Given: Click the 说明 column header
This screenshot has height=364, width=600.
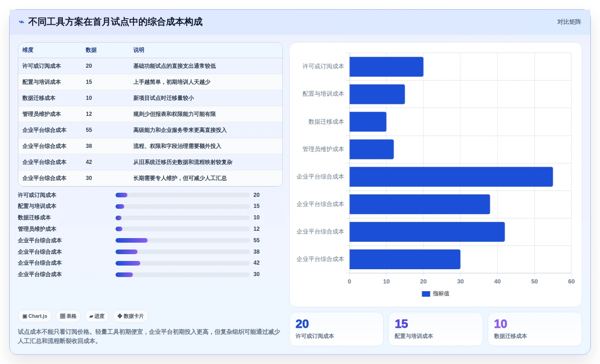Looking at the screenshot, I should [x=139, y=50].
